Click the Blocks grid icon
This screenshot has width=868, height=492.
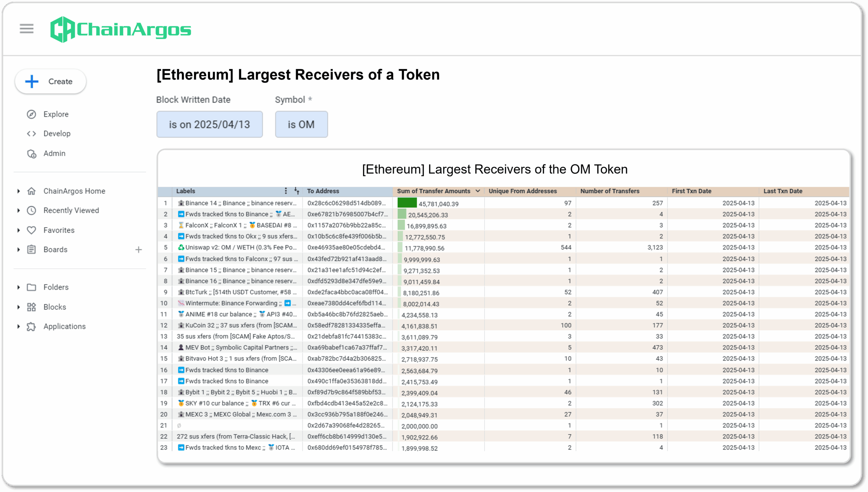[x=32, y=307]
